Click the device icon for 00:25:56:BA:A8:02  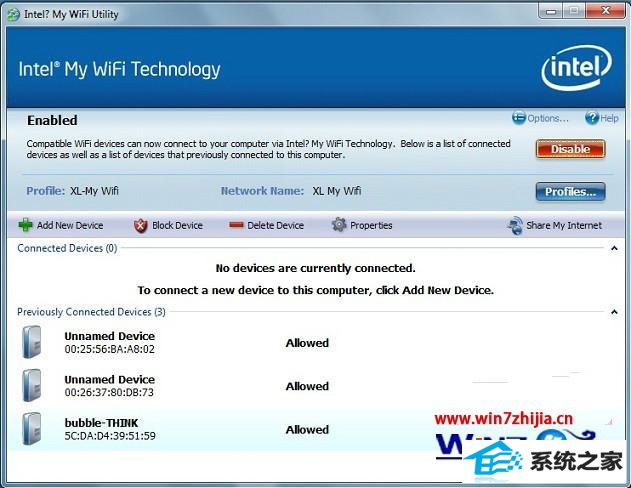[x=32, y=342]
